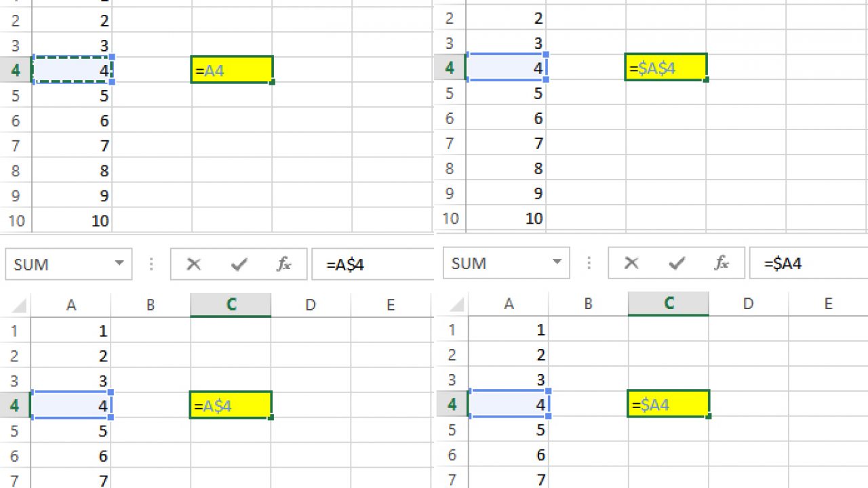
Task: Confirm the formula =A$4 with the checkmark
Action: (x=239, y=264)
